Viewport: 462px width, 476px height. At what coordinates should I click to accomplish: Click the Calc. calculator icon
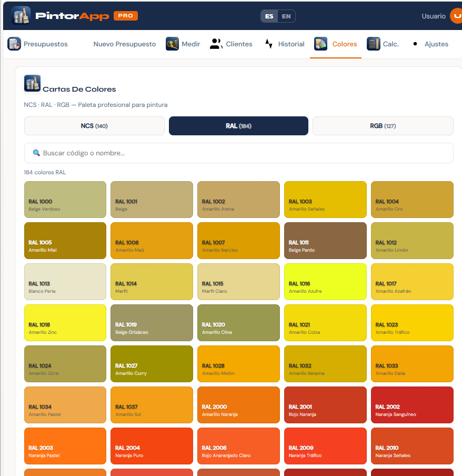pos(374,44)
